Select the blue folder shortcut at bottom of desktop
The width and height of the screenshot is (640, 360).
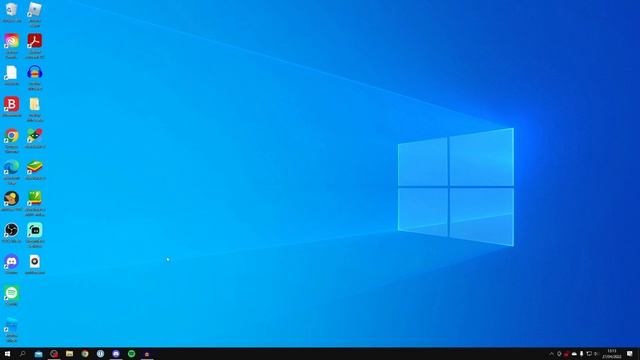point(11,325)
